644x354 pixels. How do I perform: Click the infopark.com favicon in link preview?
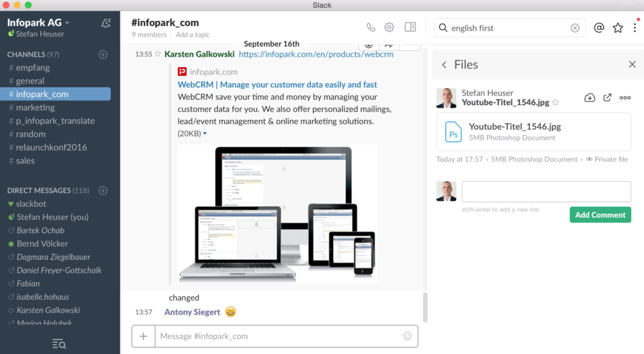pos(182,72)
